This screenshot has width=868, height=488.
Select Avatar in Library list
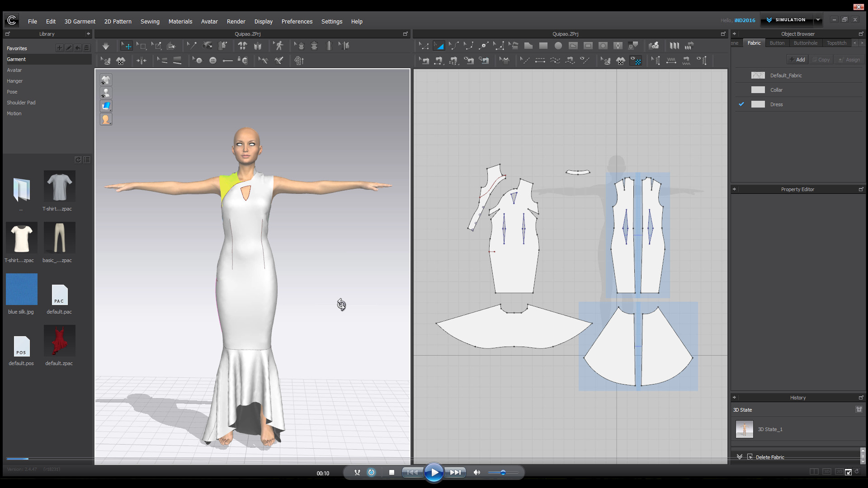coord(14,70)
